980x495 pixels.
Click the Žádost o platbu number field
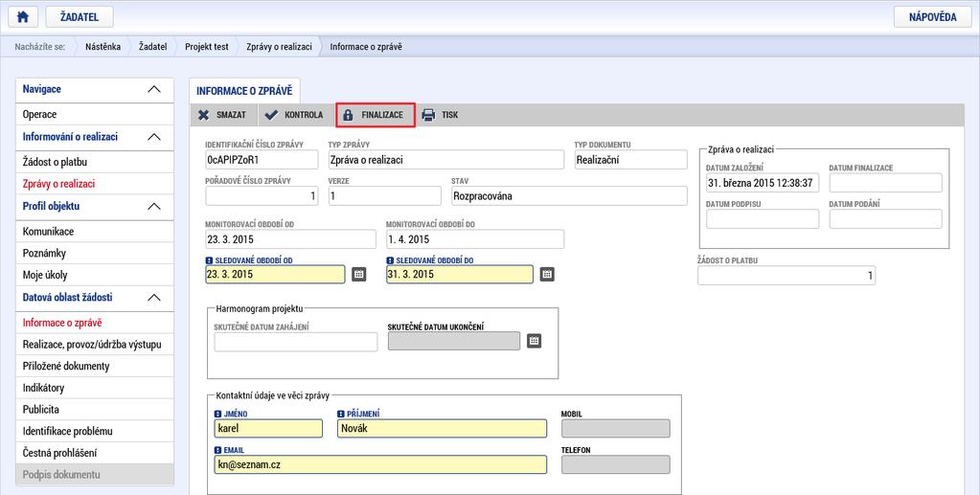[x=786, y=275]
